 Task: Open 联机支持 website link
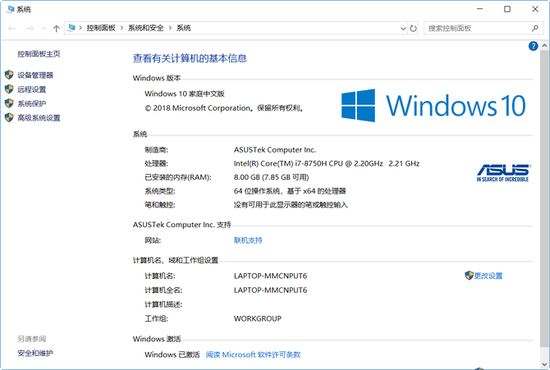point(248,241)
